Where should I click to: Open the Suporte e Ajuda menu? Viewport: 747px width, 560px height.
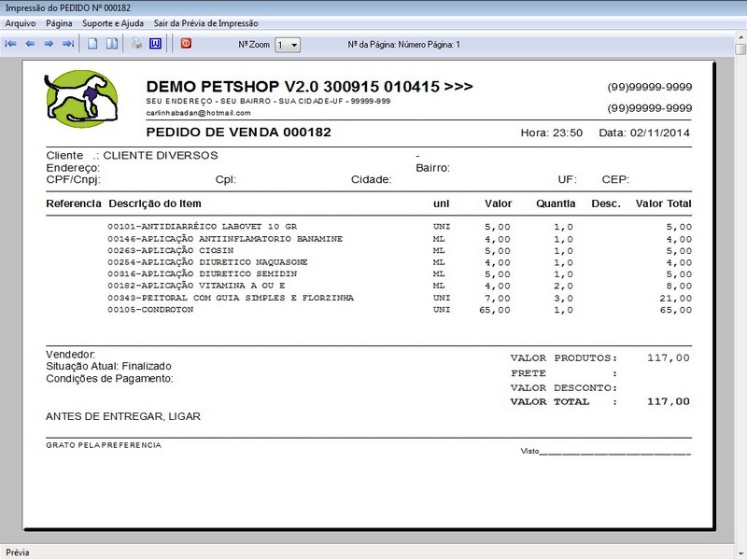coord(113,23)
